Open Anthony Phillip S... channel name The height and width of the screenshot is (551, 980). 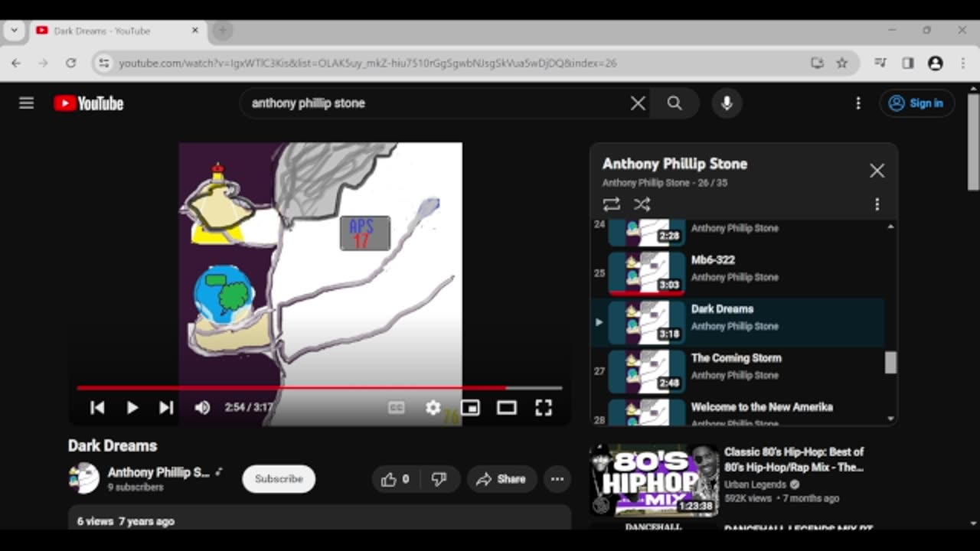pos(158,472)
